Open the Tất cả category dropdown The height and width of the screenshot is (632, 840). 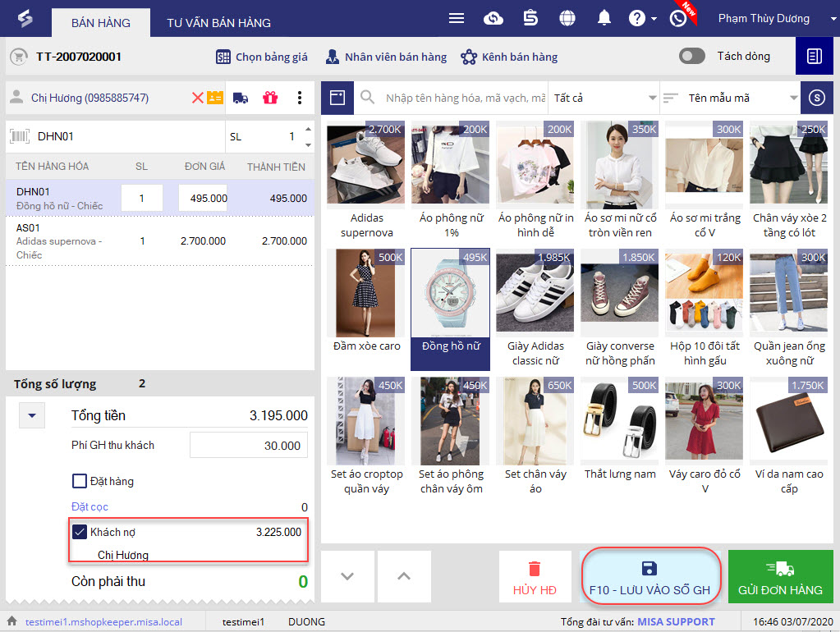[x=605, y=98]
